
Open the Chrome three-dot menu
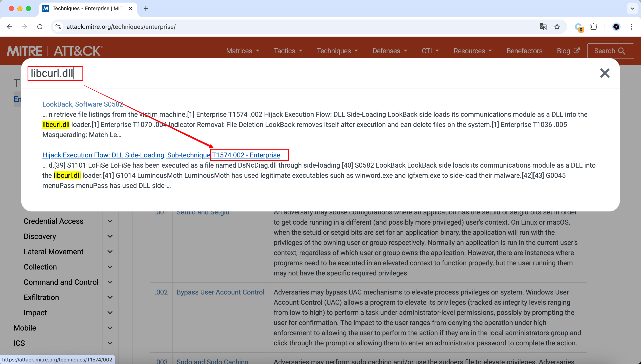pos(631,27)
